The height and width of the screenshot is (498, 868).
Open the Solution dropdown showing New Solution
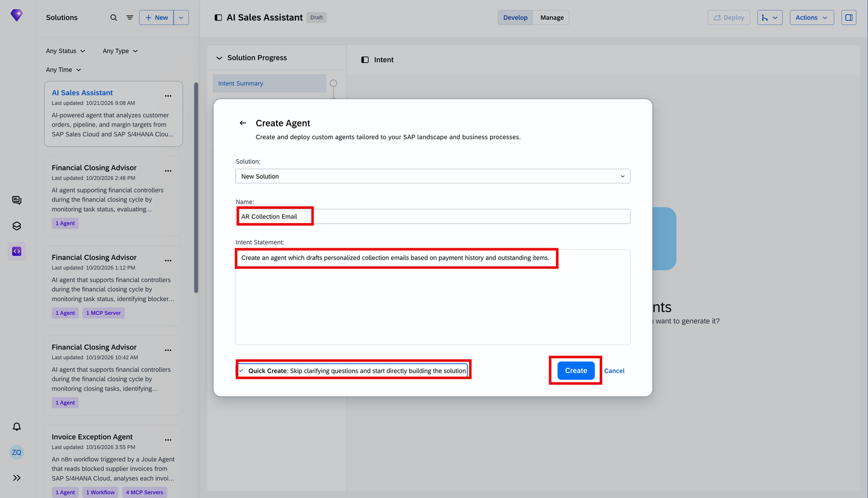433,176
